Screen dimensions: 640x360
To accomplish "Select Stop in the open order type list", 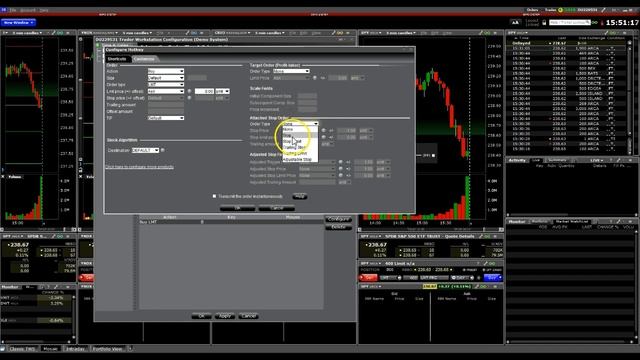I will pos(299,135).
